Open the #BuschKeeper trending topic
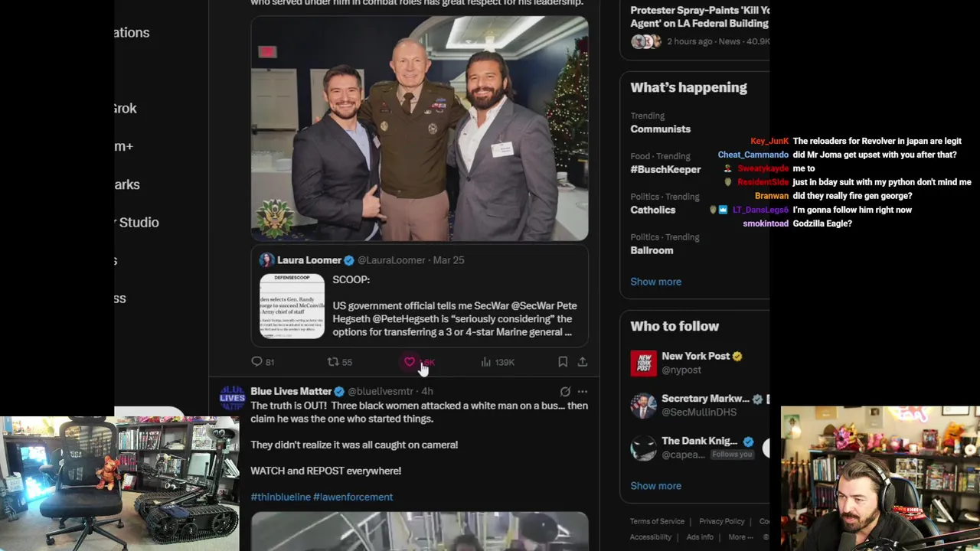Viewport: 980px width, 551px height. [665, 170]
